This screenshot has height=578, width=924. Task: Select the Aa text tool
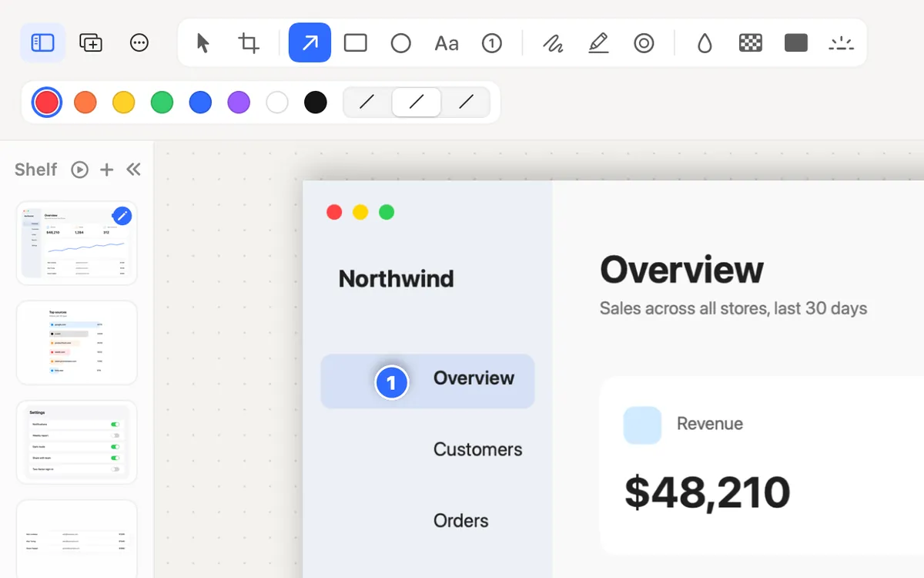tap(447, 42)
